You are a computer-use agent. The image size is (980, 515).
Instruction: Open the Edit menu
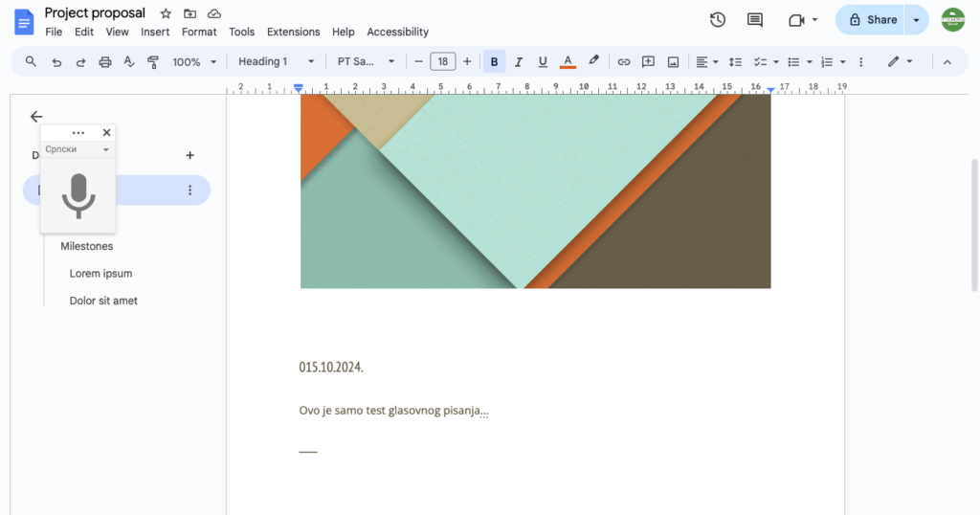pos(84,32)
